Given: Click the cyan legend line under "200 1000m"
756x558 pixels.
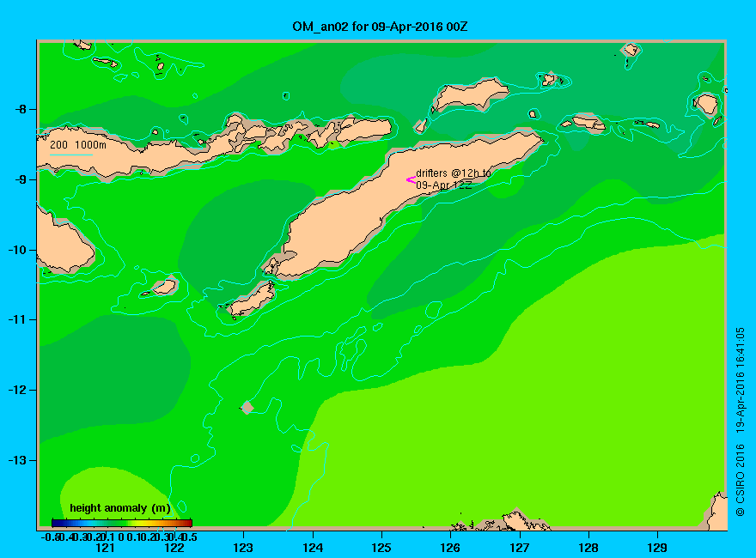Looking at the screenshot, I should pyautogui.click(x=70, y=155).
